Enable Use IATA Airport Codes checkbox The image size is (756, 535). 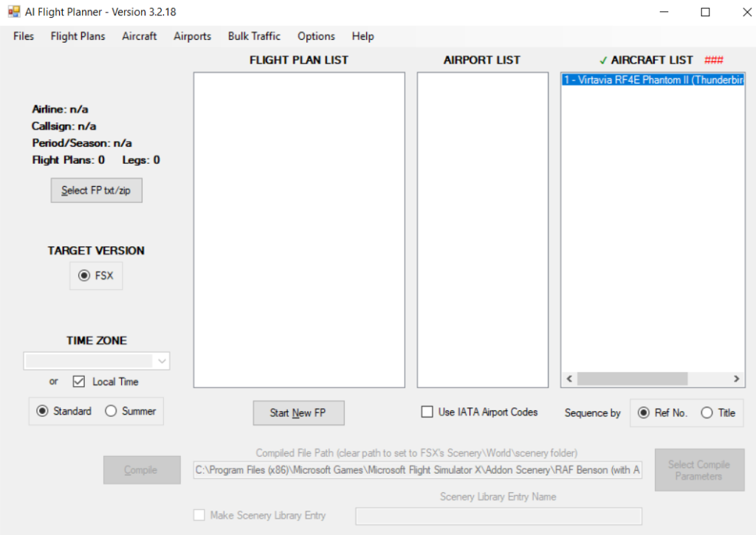[x=427, y=412]
